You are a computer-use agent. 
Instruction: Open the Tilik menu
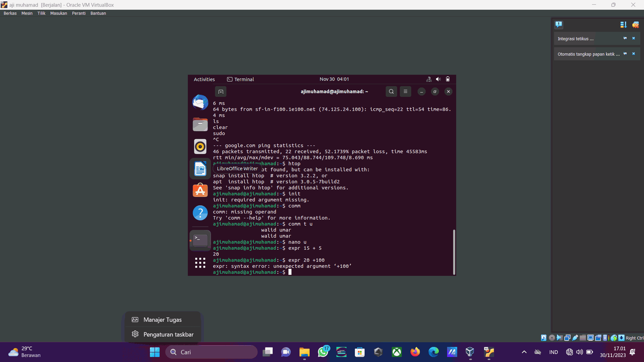click(41, 13)
